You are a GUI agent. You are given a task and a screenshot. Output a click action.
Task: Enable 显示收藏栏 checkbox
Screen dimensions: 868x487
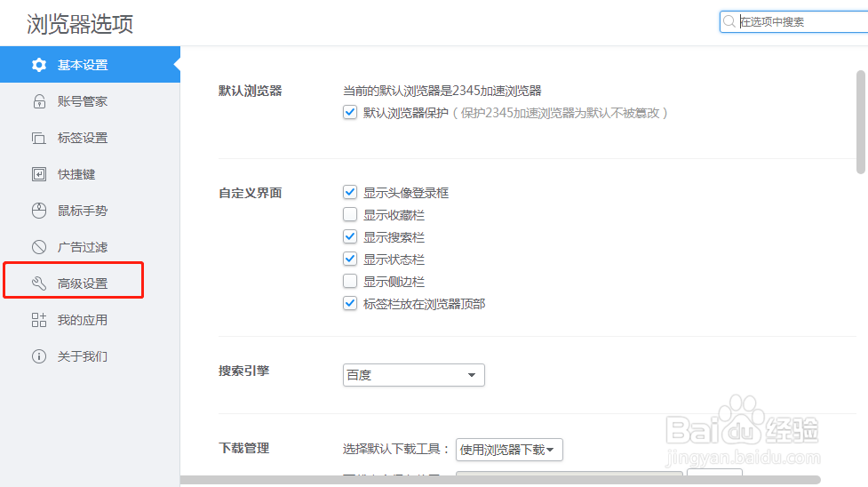coord(350,214)
